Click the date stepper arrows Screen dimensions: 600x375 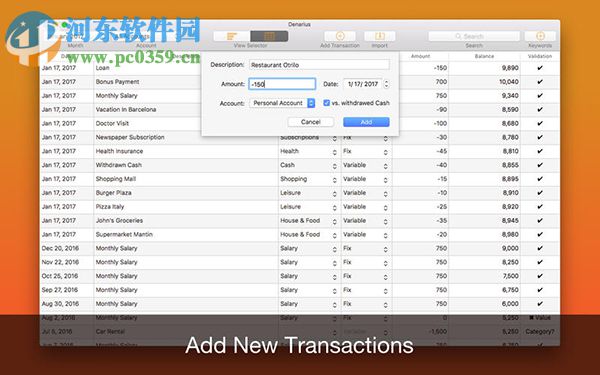click(x=386, y=84)
